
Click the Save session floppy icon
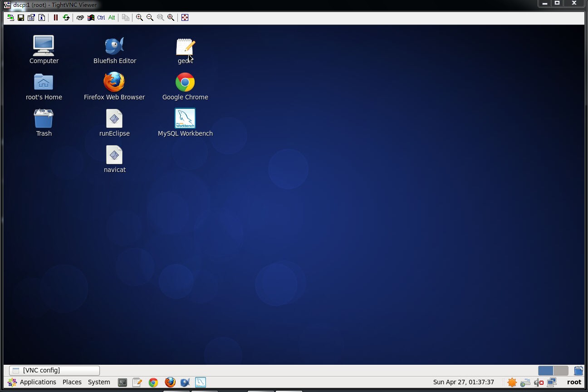point(21,18)
